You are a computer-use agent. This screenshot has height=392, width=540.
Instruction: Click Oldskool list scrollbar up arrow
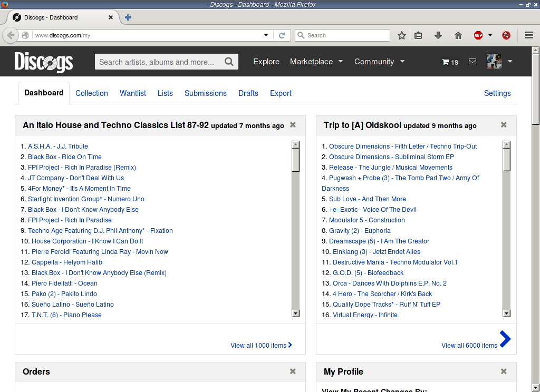coord(506,144)
